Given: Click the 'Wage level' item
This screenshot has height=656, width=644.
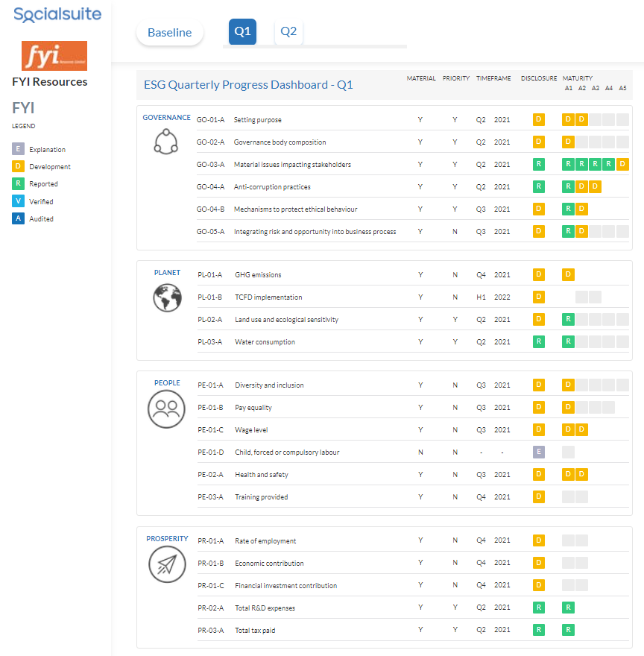Looking at the screenshot, I should [x=251, y=429].
